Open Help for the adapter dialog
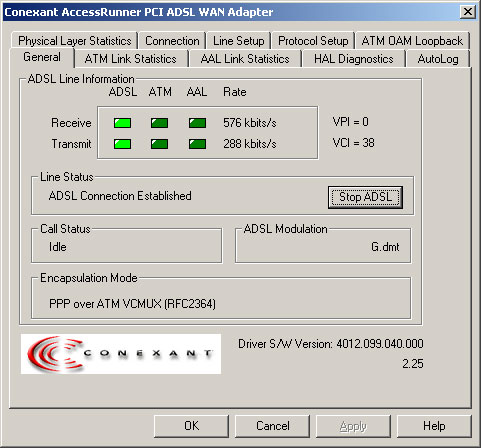Image resolution: width=481 pixels, height=448 pixels. pyautogui.click(x=434, y=426)
